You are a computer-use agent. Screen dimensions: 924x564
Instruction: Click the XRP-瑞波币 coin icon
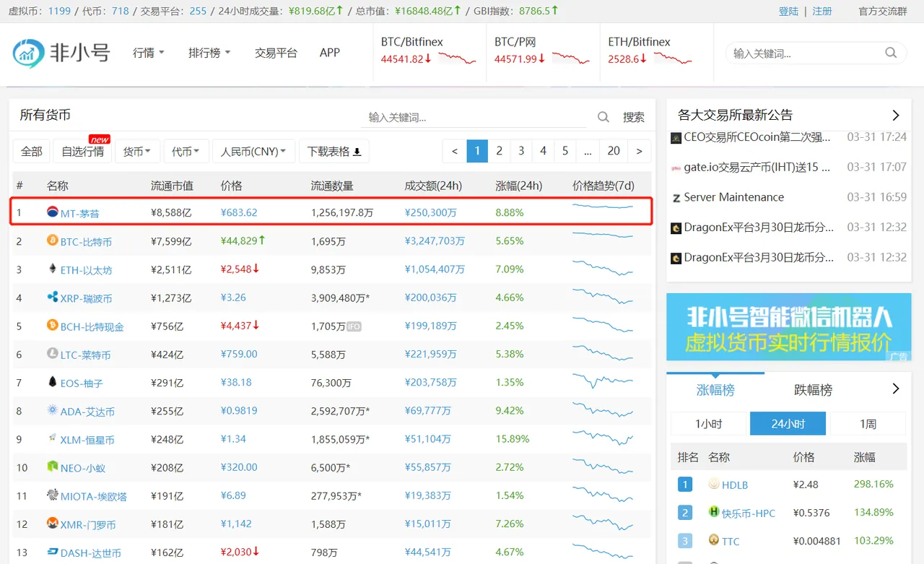[x=52, y=297]
